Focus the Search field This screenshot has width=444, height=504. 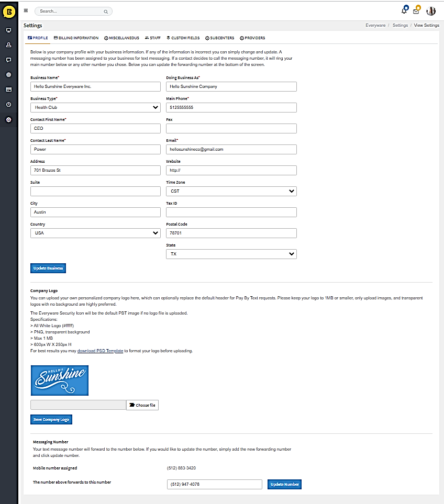(x=73, y=11)
